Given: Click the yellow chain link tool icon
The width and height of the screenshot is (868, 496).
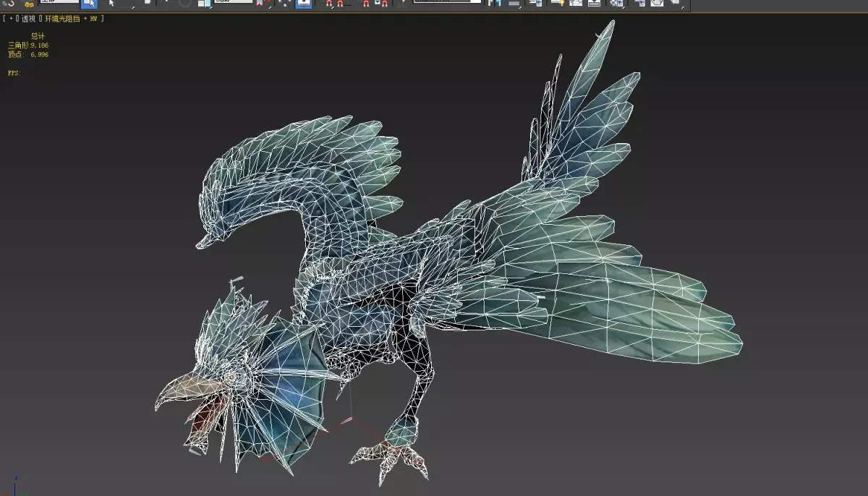Looking at the screenshot, I should 29,4.
